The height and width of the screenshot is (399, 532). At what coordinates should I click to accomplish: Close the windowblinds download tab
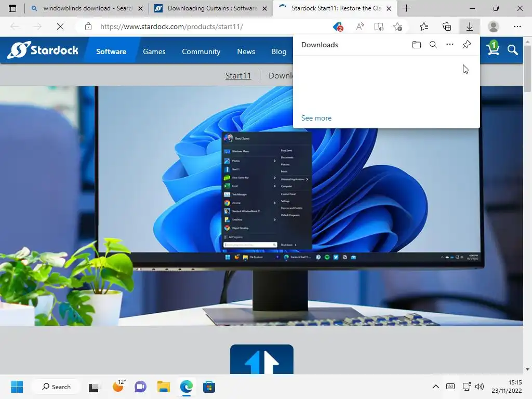(x=140, y=8)
